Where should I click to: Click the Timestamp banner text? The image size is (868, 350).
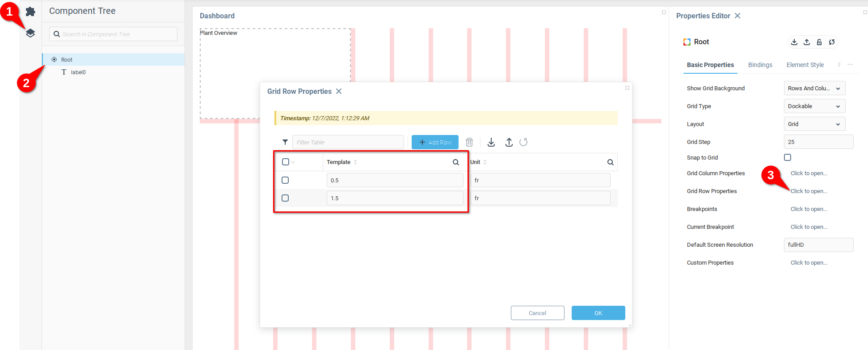tap(324, 118)
